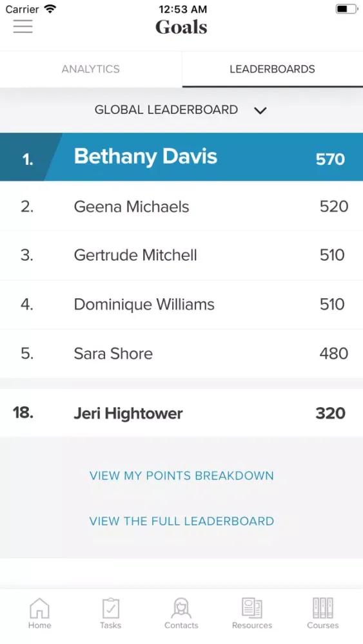Expand the Global Leaderboard chevron

pos(260,111)
